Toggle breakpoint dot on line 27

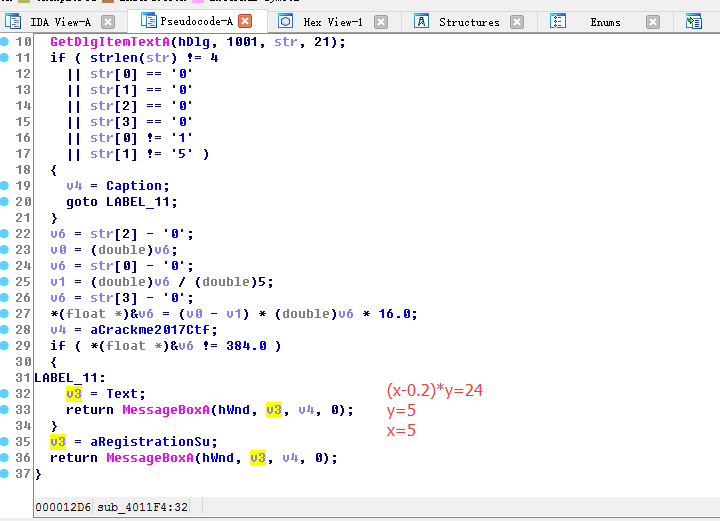[5, 314]
